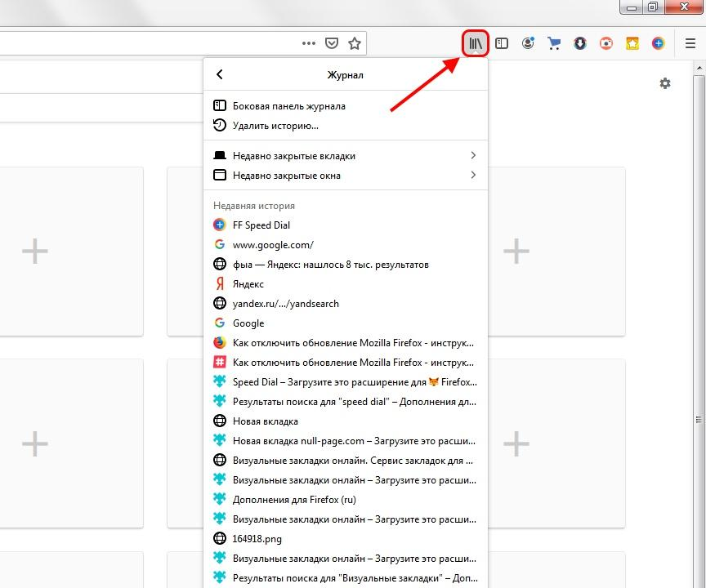
Task: Open Визуальные закладки онлайн. Сервис закладок entry
Action: click(x=346, y=461)
